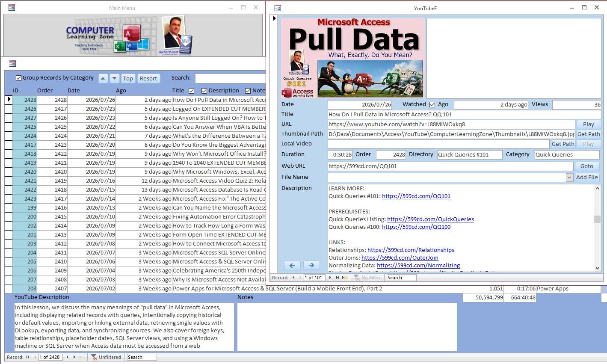Click the Category field showing Quick Queries
This screenshot has width=607, height=364.
pyautogui.click(x=567, y=155)
